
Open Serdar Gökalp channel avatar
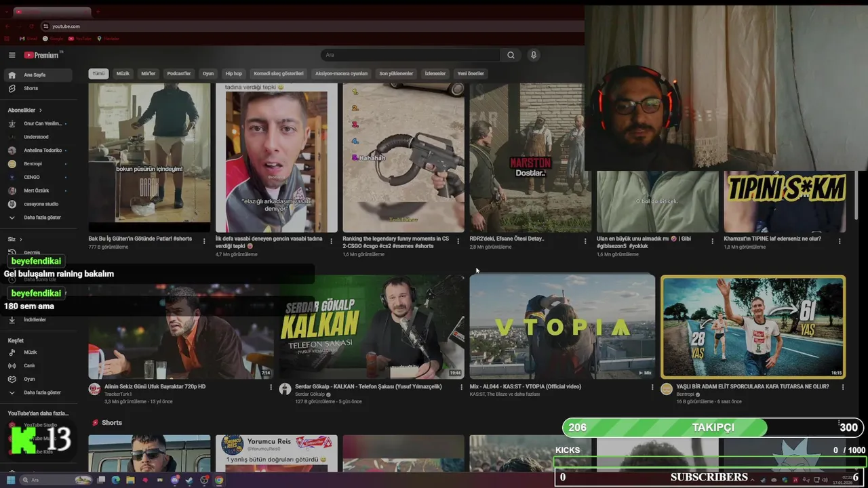coord(285,389)
